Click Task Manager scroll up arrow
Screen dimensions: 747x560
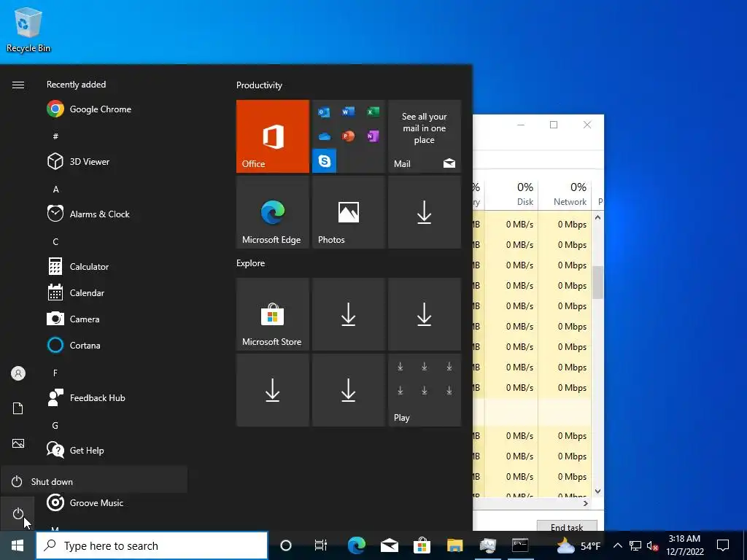[x=598, y=217]
